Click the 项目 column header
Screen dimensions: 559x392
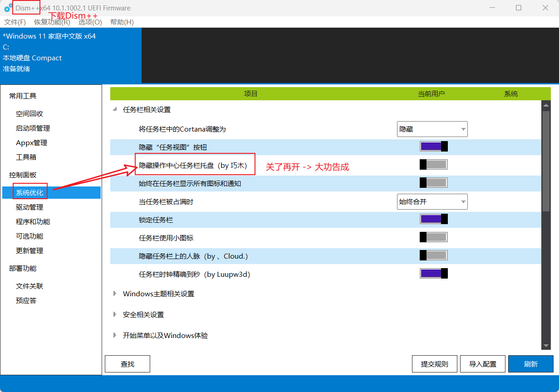[x=251, y=94]
